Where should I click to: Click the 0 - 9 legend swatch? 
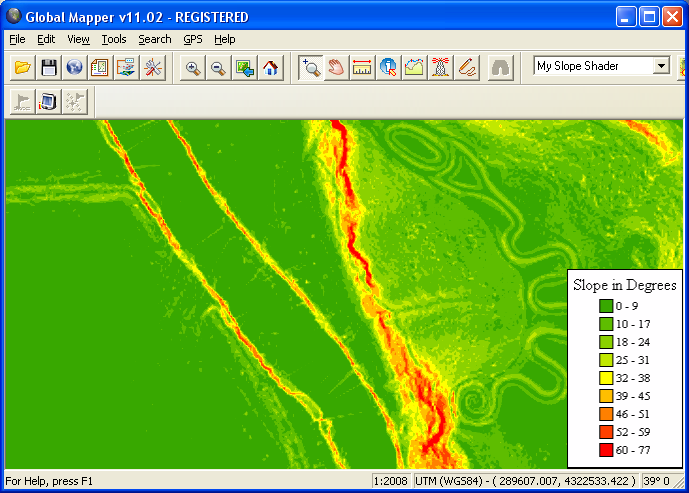[x=606, y=306]
